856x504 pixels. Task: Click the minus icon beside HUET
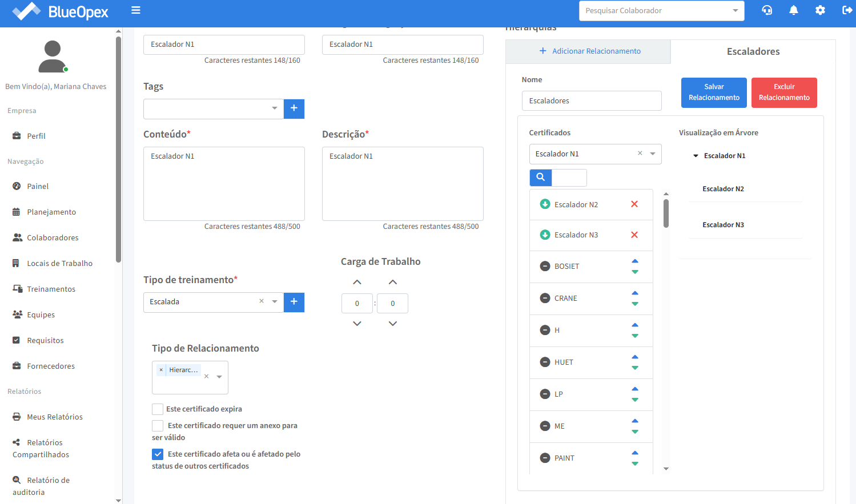click(x=545, y=362)
